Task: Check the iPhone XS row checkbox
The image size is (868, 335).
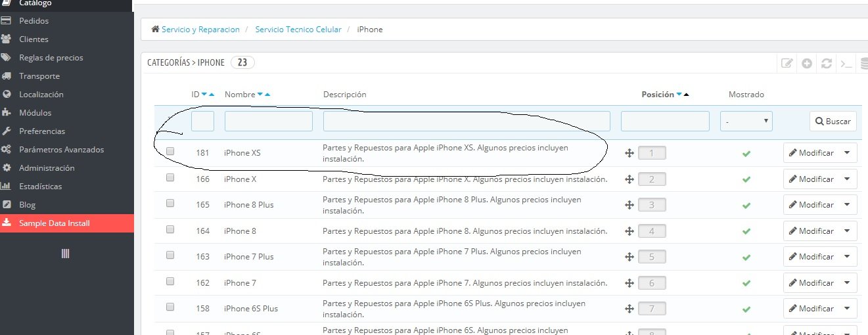Action: click(x=170, y=151)
